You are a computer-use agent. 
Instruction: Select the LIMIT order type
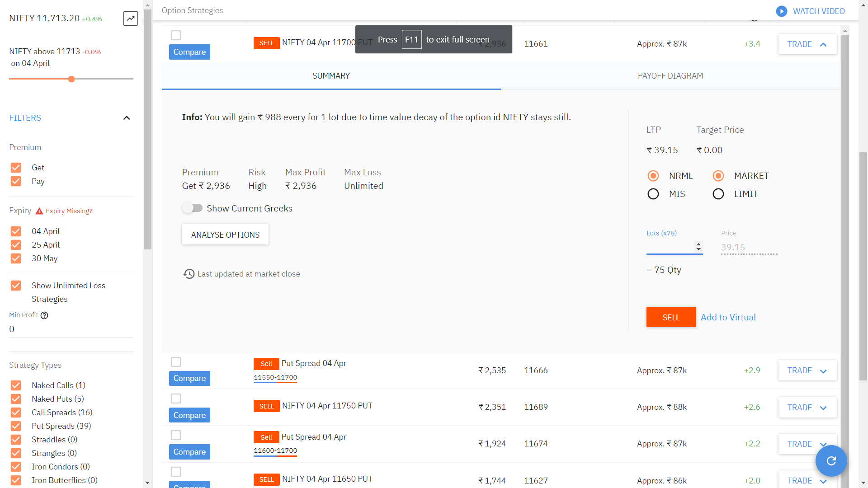point(718,194)
